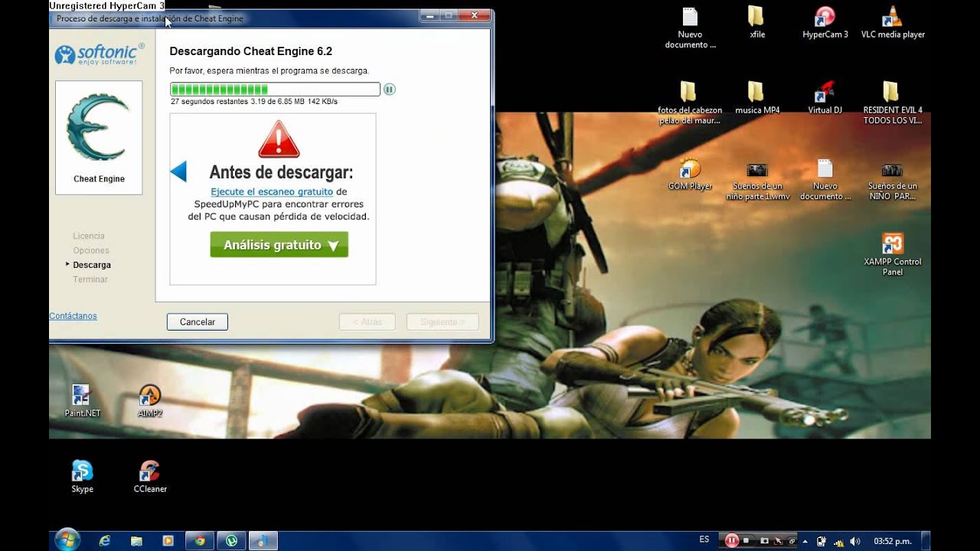Click the green 'Análisis gratuito' button
The width and height of the screenshot is (980, 551).
pyautogui.click(x=279, y=245)
